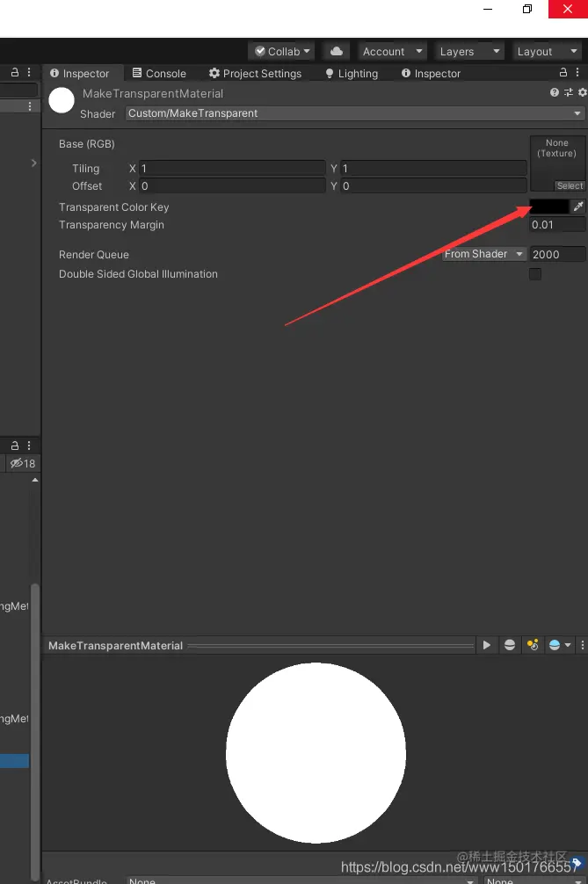Open the preview environment sphere dropdown
Screen dimensions: 588x884
click(x=560, y=645)
